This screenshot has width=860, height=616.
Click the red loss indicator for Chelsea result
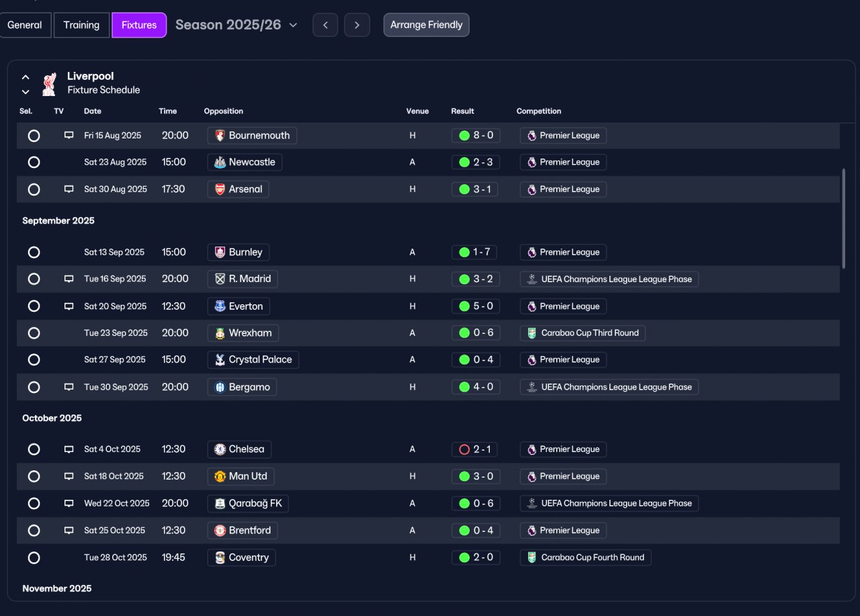tap(464, 449)
